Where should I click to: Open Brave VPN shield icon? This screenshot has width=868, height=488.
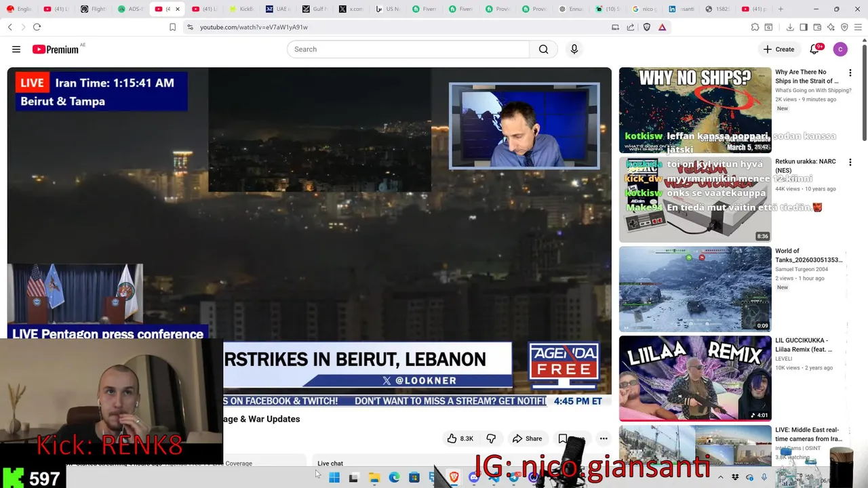[x=844, y=27]
